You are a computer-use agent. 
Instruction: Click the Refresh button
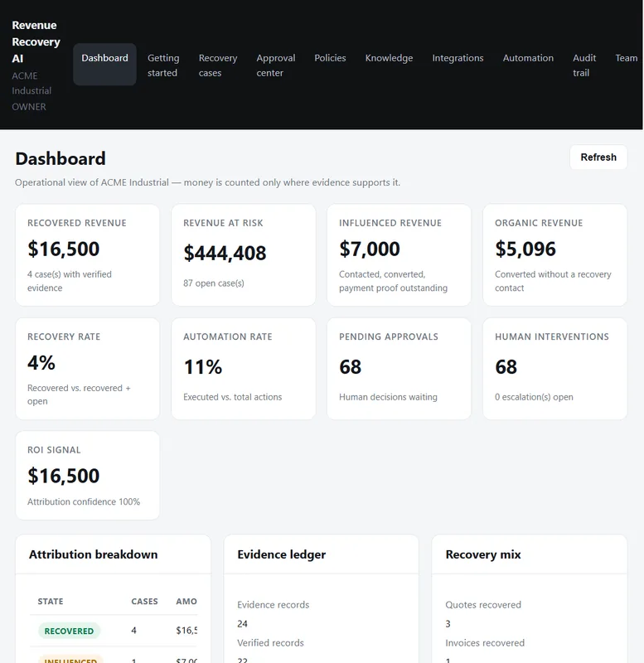coord(598,157)
